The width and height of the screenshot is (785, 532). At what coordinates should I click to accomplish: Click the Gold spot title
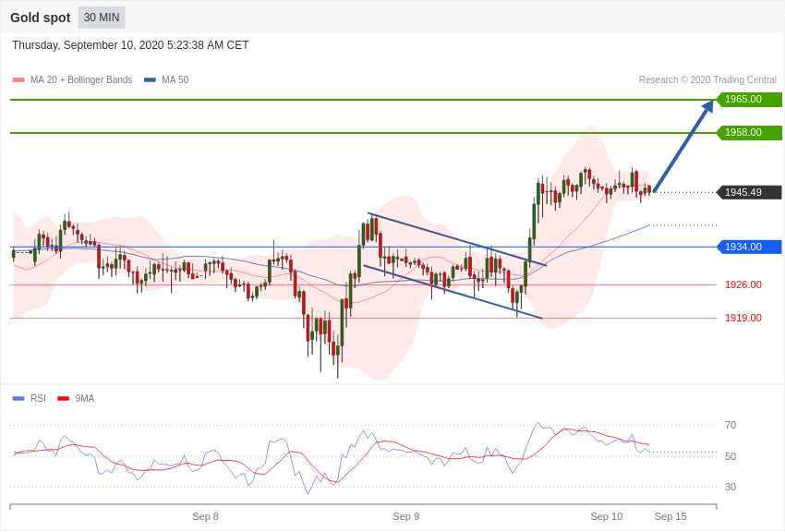[x=41, y=18]
